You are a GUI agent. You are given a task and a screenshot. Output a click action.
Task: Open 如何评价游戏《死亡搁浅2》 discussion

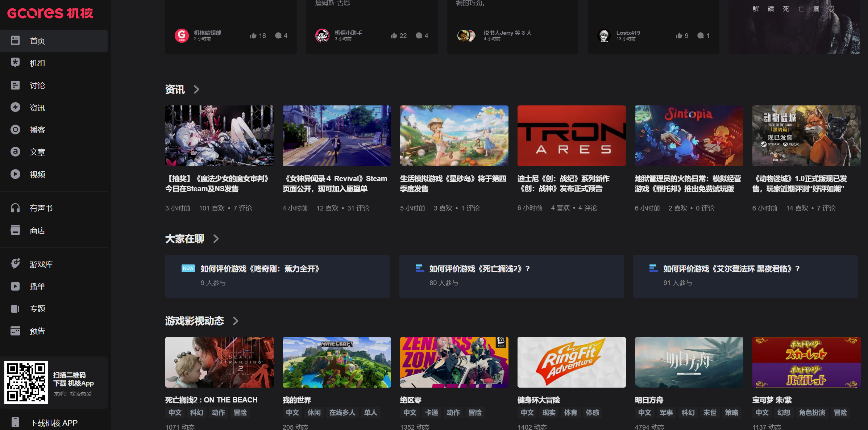tap(479, 269)
